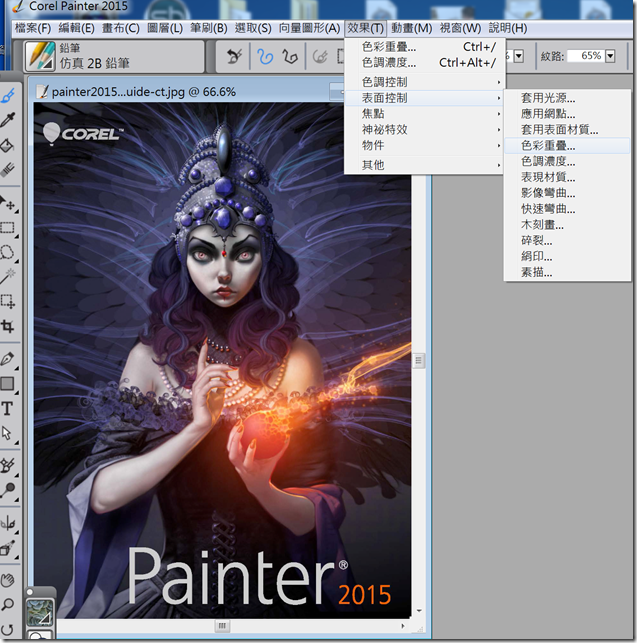Click the Reset Tool icon in property bar
The image size is (637, 643).
point(235,56)
